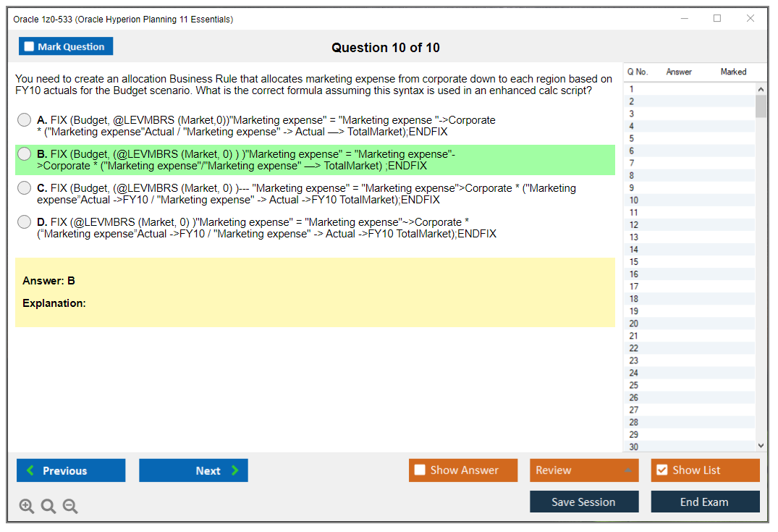Go to the next question

coord(193,470)
